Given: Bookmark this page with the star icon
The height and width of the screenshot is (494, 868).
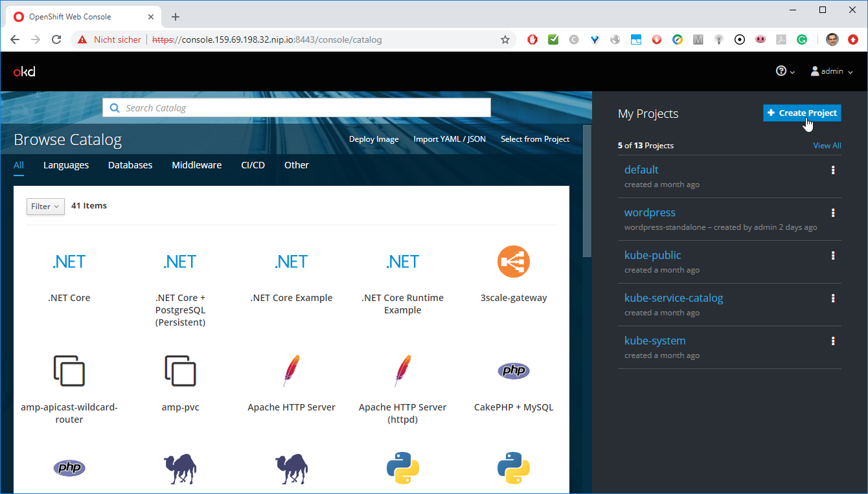Looking at the screenshot, I should click(505, 39).
